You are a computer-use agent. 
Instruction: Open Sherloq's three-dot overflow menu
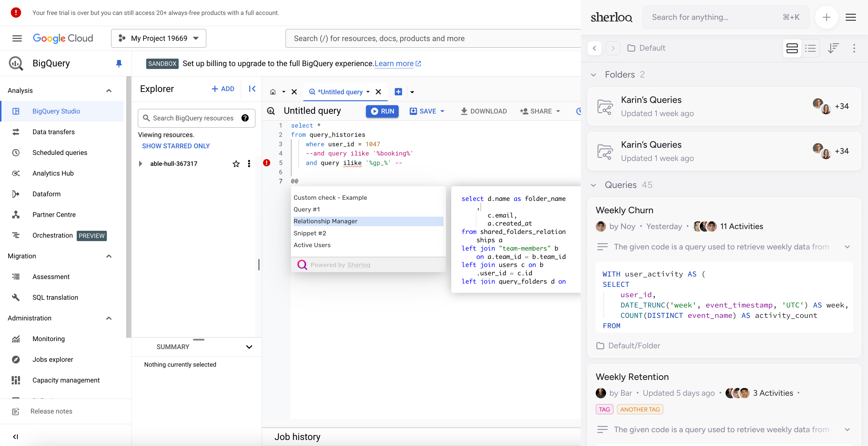point(855,48)
